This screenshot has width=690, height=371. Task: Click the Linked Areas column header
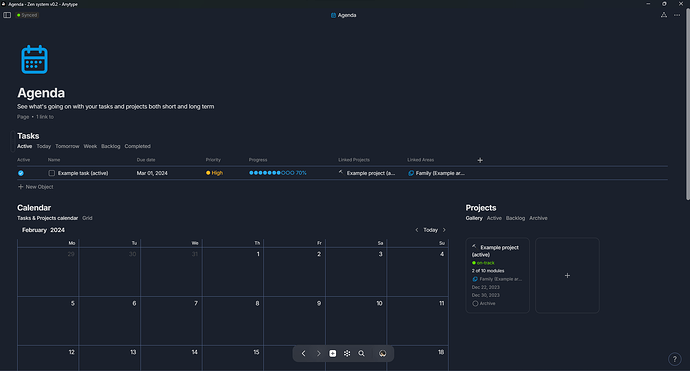point(420,160)
